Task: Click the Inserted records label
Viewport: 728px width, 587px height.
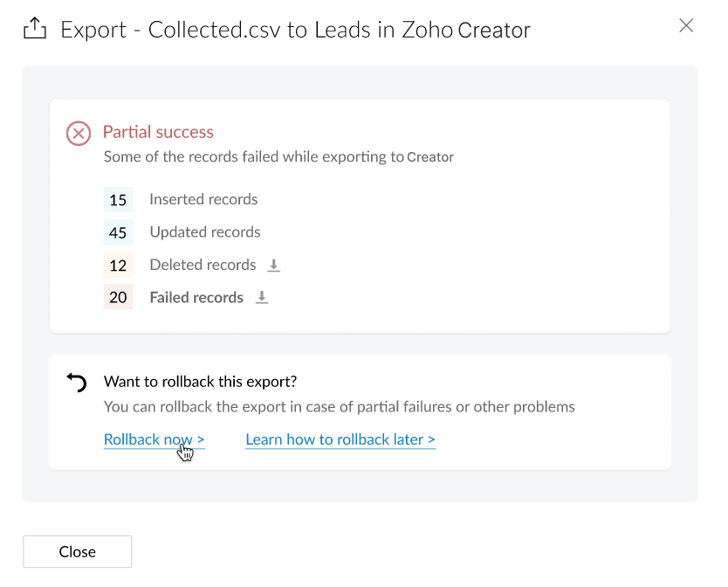Action: point(203,199)
